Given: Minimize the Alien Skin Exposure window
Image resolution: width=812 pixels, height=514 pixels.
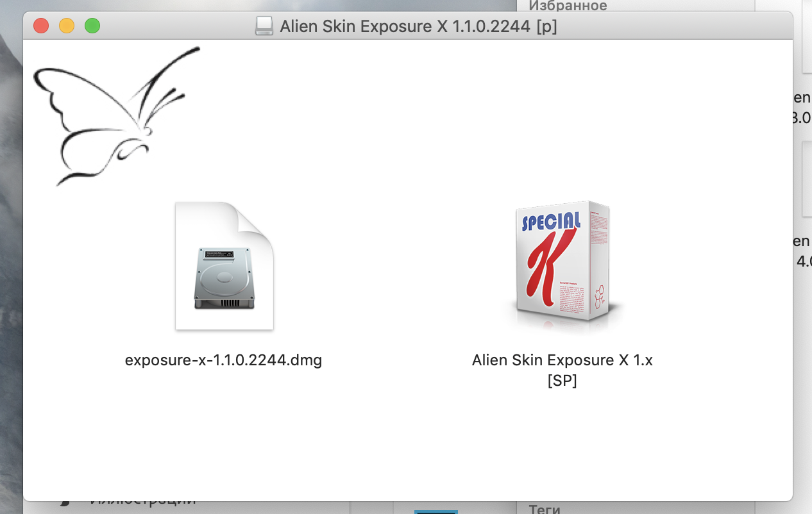Looking at the screenshot, I should (x=67, y=26).
